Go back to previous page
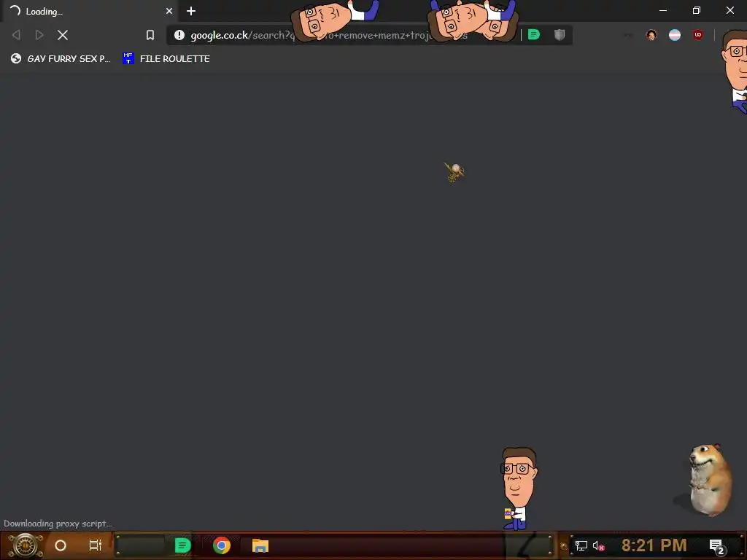747x560 pixels. coord(16,35)
